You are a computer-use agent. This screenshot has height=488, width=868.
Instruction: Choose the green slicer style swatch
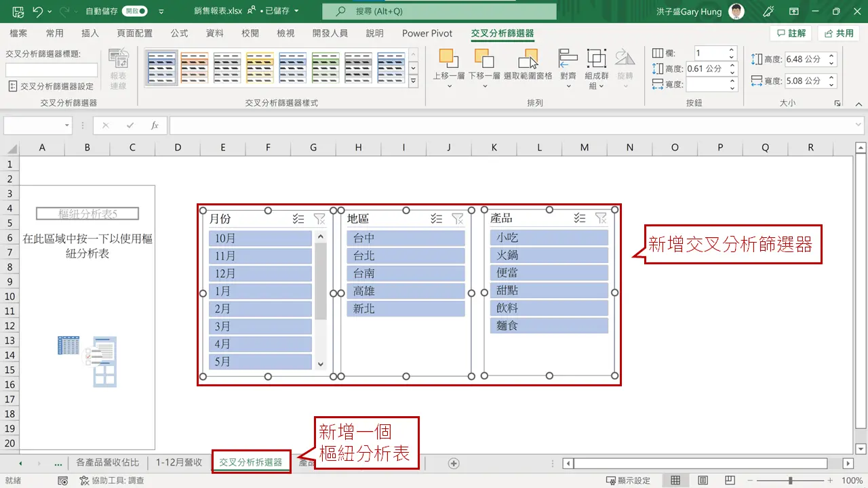[x=325, y=68]
